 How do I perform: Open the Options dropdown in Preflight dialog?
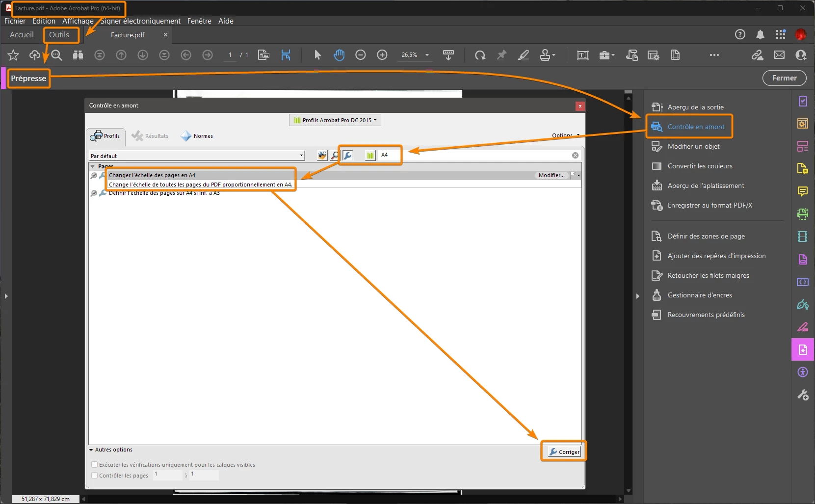click(566, 135)
